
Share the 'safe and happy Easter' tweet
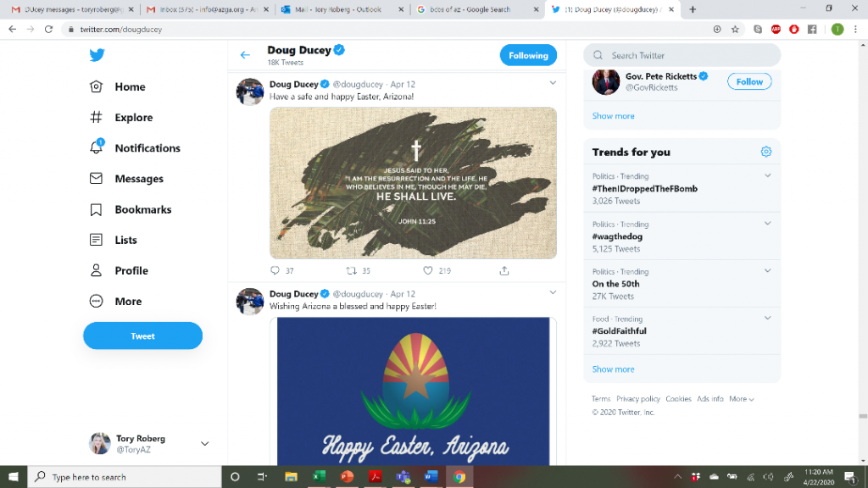504,270
